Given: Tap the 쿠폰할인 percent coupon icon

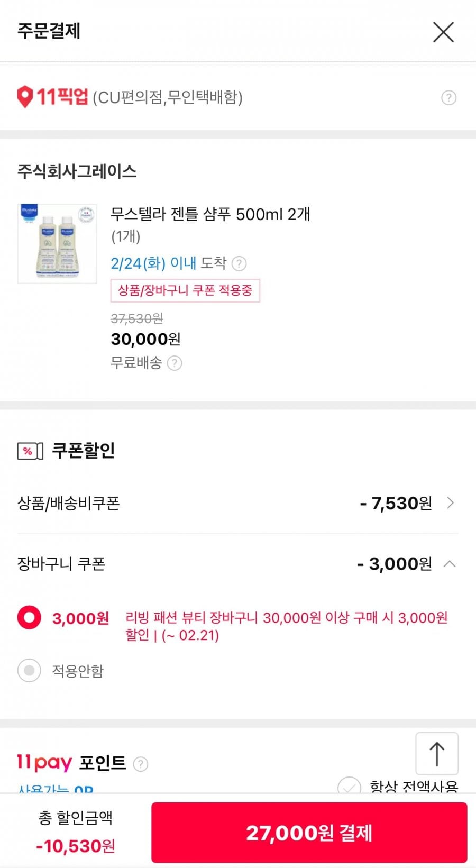Looking at the screenshot, I should [30, 451].
